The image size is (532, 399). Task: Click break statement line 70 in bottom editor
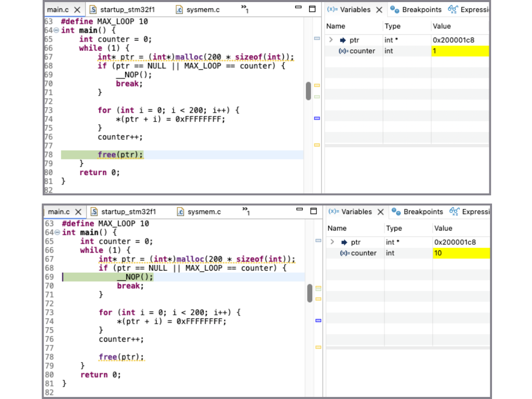coord(130,286)
